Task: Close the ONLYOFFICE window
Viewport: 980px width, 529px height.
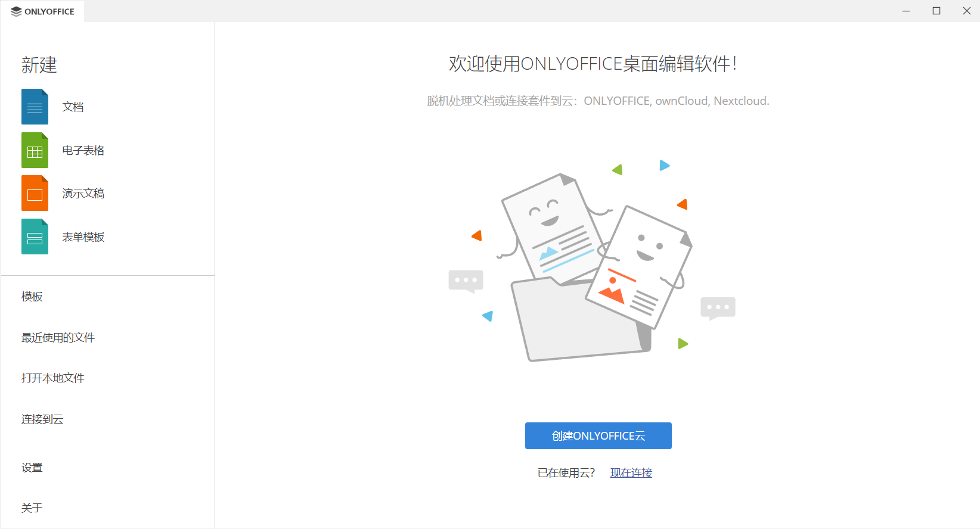Action: [966, 11]
